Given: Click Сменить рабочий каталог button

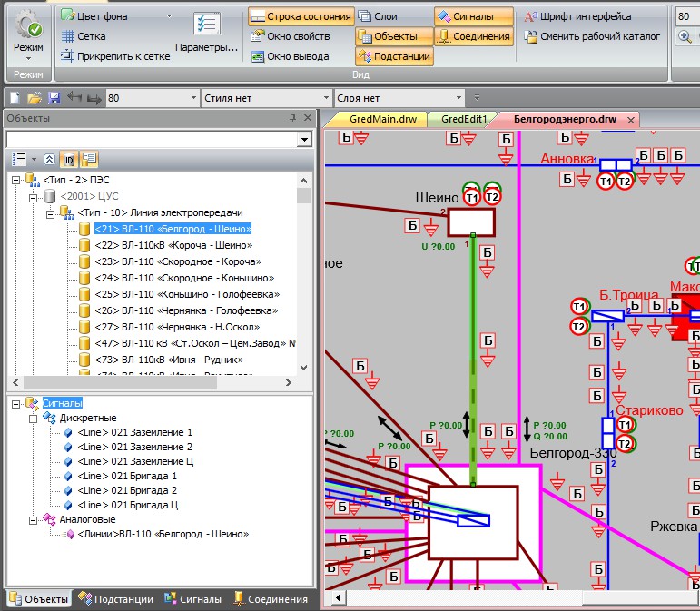Looking at the screenshot, I should click(x=590, y=36).
